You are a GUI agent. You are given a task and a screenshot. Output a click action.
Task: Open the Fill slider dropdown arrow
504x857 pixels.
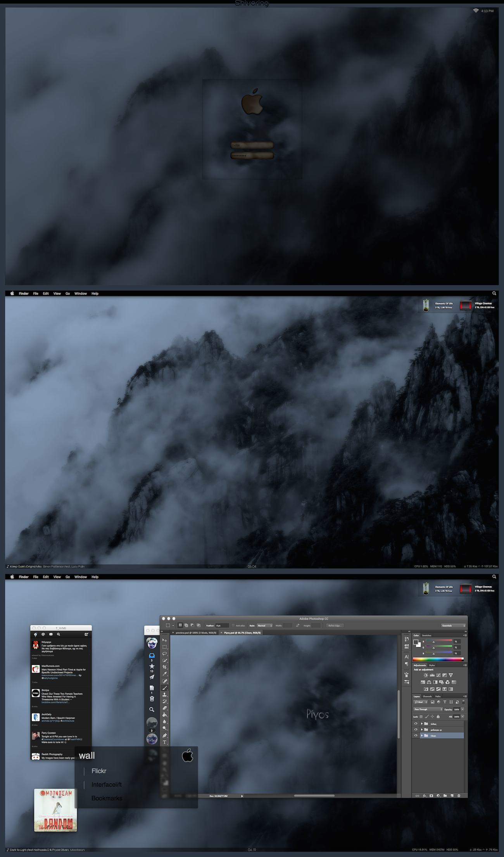(x=463, y=717)
